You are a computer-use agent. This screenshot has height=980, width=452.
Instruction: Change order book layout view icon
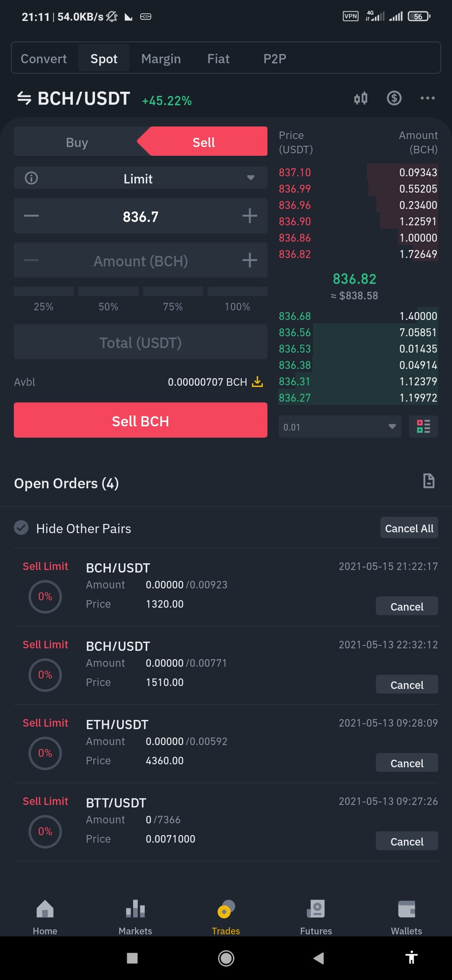423,426
